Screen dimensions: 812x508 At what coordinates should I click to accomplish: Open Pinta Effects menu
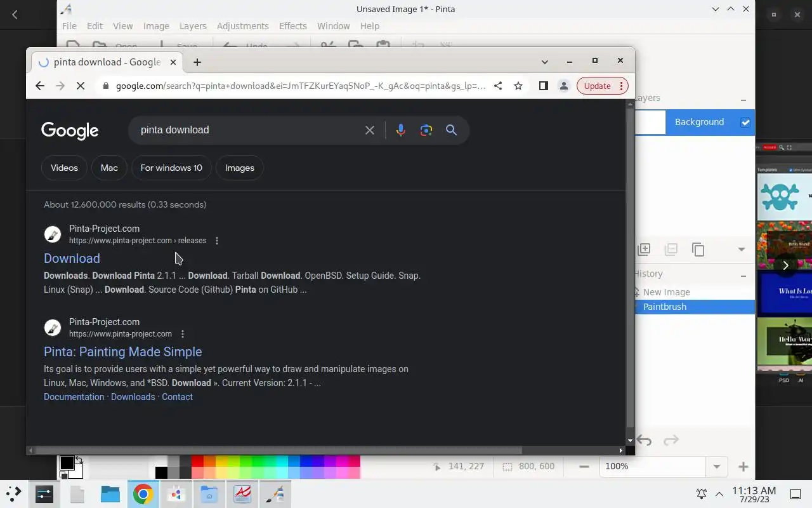(292, 26)
